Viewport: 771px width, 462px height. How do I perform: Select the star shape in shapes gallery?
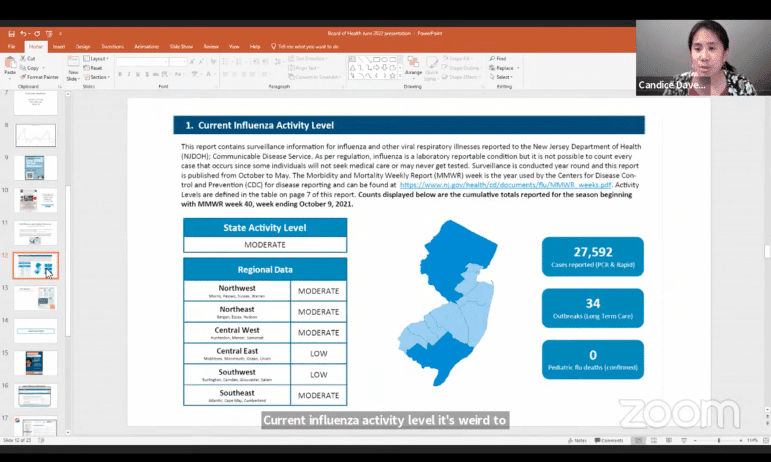point(392,76)
